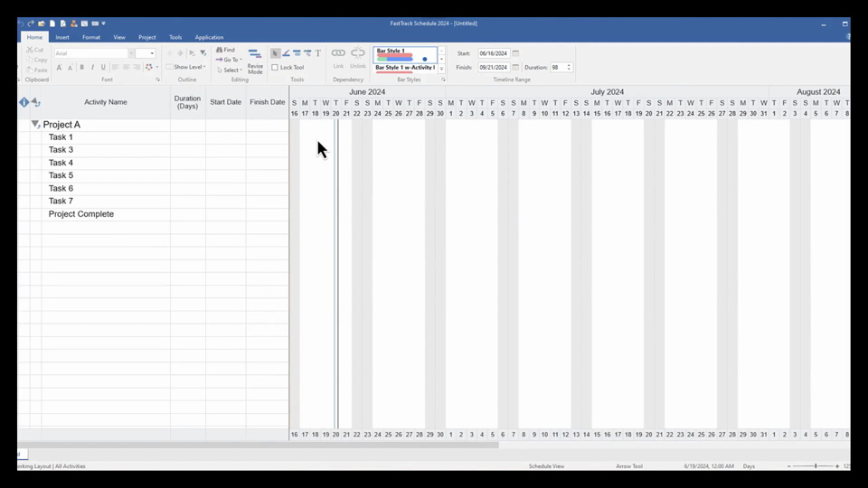Align text left in Font group
This screenshot has height=488, width=868.
tap(115, 67)
